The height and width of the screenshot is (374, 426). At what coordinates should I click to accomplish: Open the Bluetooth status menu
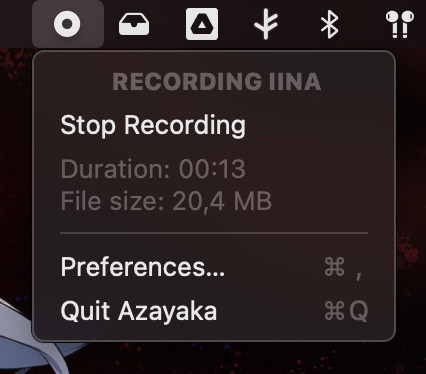(330, 24)
